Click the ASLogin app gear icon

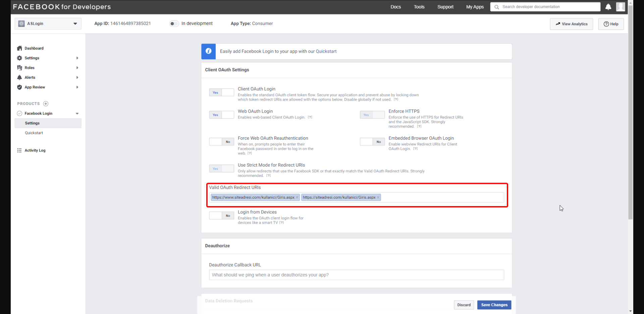[x=21, y=24]
